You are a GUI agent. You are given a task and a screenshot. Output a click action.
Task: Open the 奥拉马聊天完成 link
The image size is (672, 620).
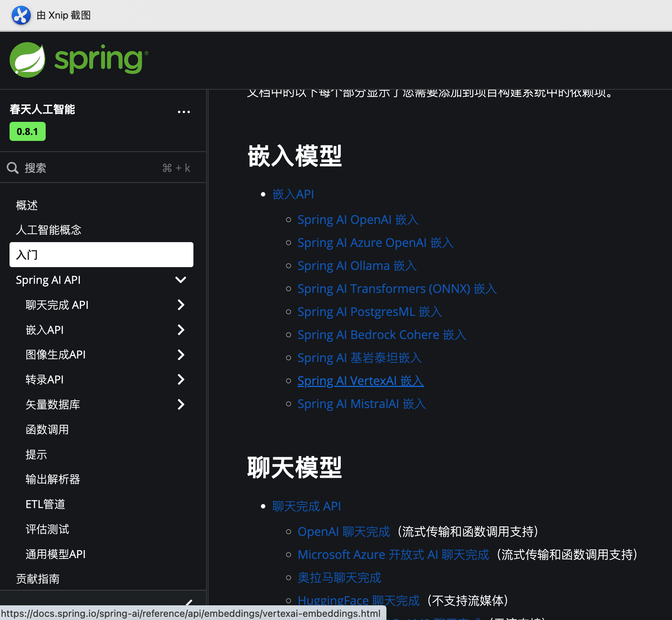click(x=340, y=578)
